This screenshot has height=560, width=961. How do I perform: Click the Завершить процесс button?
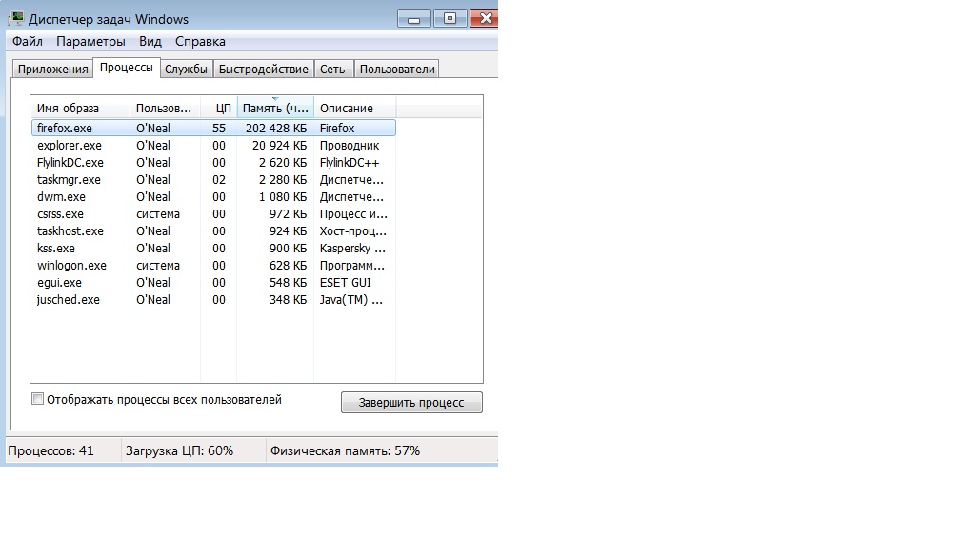[411, 403]
